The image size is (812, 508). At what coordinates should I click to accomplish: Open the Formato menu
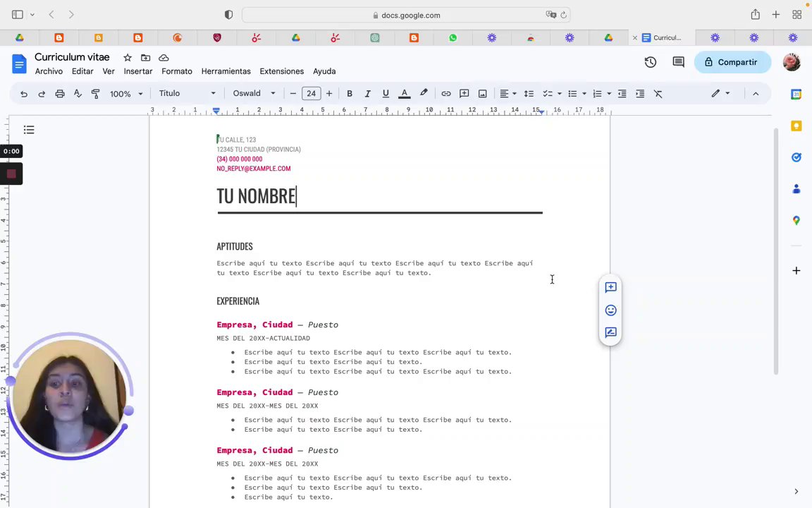(177, 71)
